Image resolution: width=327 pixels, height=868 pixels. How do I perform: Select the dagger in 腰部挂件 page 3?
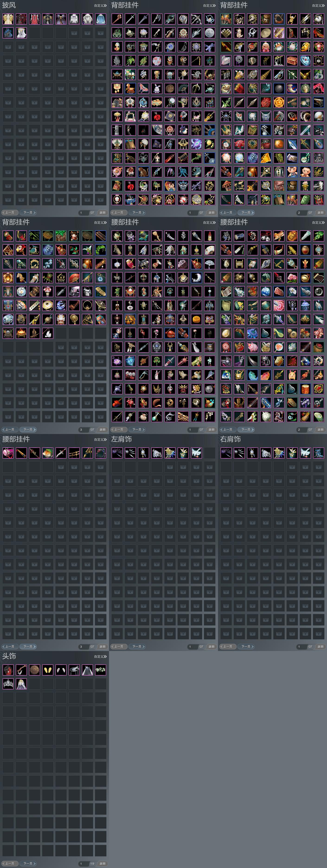coord(61,453)
